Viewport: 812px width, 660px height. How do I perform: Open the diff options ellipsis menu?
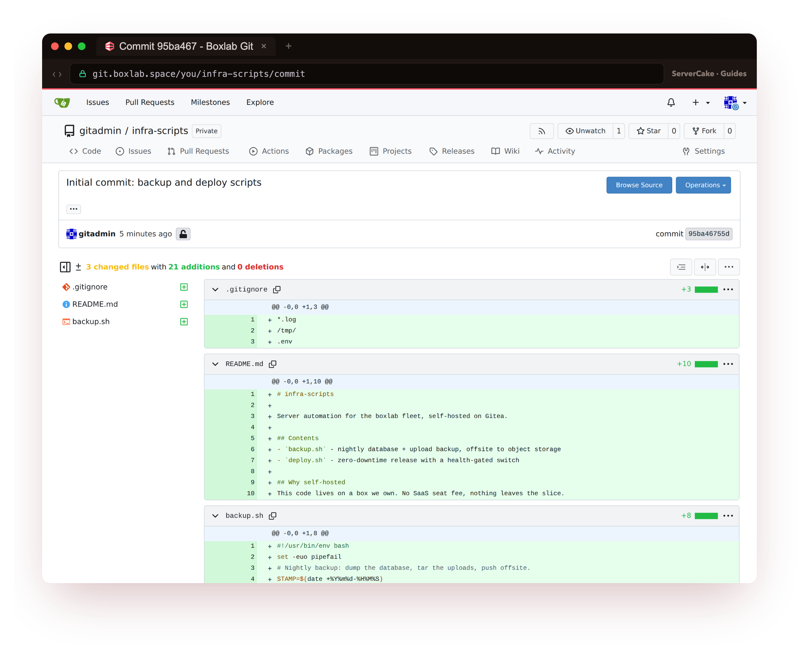(729, 267)
